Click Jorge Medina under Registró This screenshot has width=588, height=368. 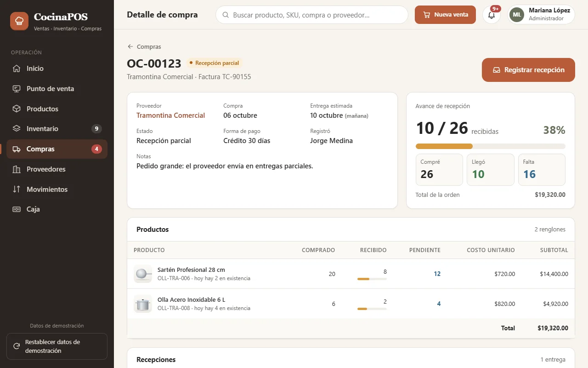click(x=331, y=141)
